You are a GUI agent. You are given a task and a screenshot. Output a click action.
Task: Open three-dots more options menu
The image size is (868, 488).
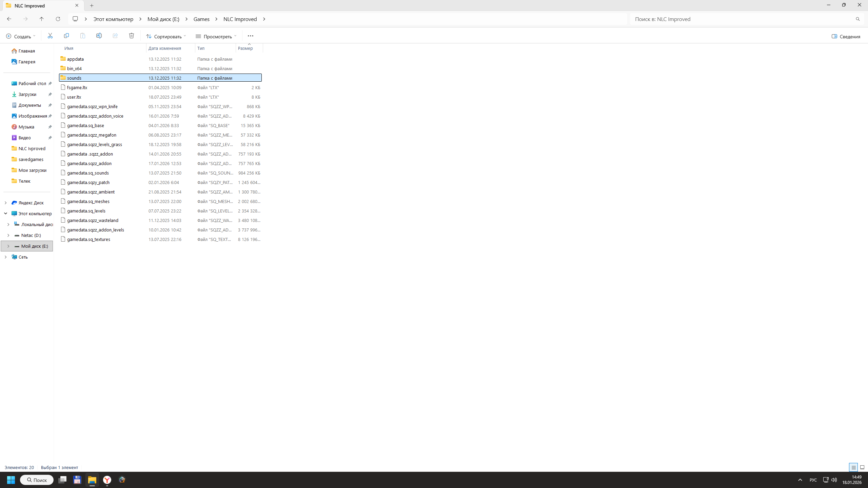click(x=251, y=36)
